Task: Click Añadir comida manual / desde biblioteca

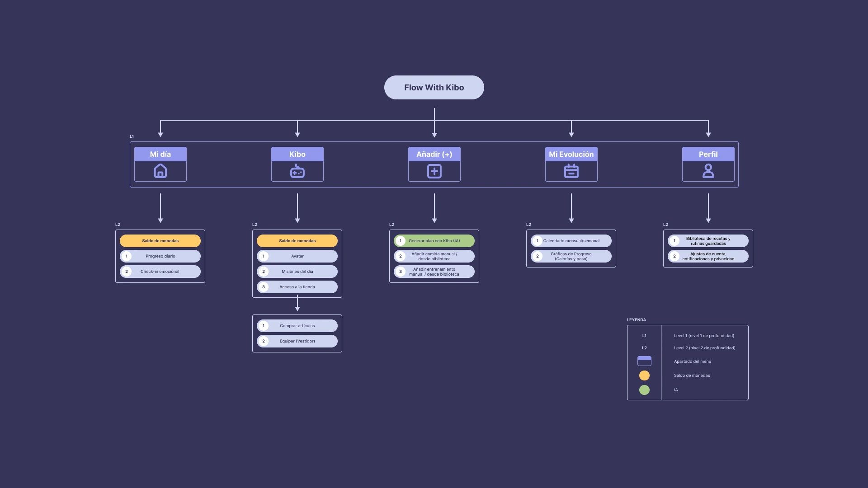Action: point(434,256)
